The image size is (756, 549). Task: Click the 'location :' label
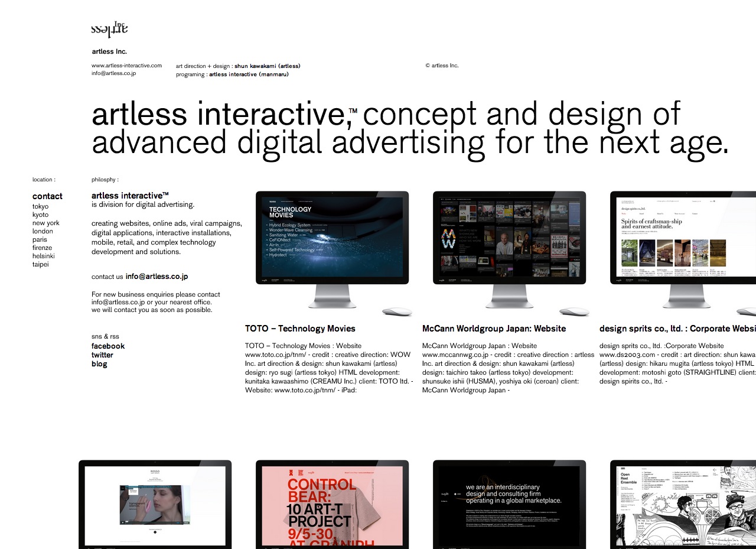[44, 179]
